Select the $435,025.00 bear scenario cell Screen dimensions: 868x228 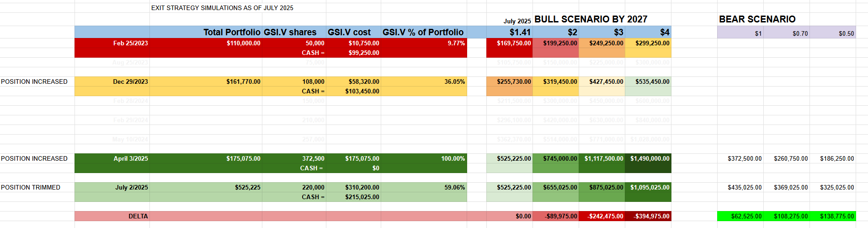[740, 187]
